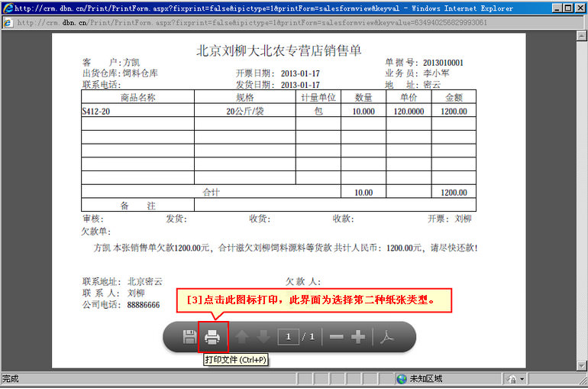Close the print form window
Screen dimensions: 588x389
[x=579, y=8]
